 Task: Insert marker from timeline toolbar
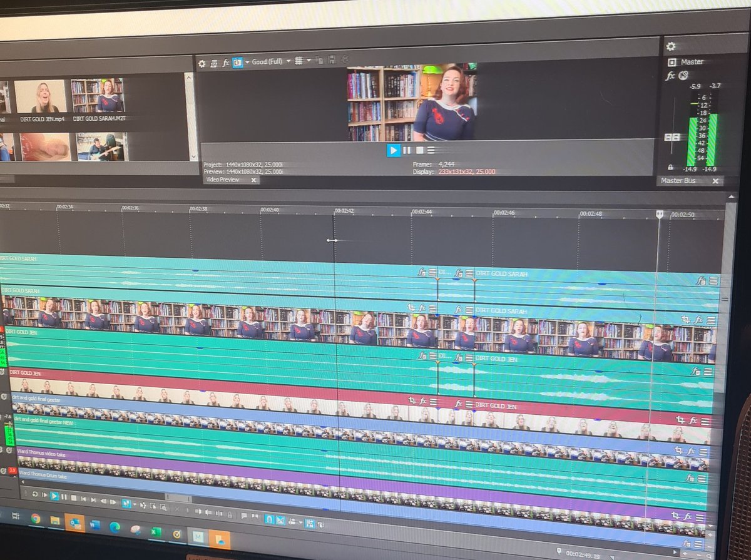pos(243,516)
